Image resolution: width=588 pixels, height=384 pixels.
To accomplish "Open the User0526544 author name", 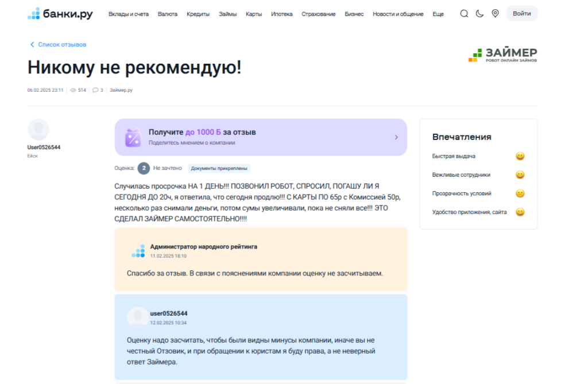I will coord(44,148).
